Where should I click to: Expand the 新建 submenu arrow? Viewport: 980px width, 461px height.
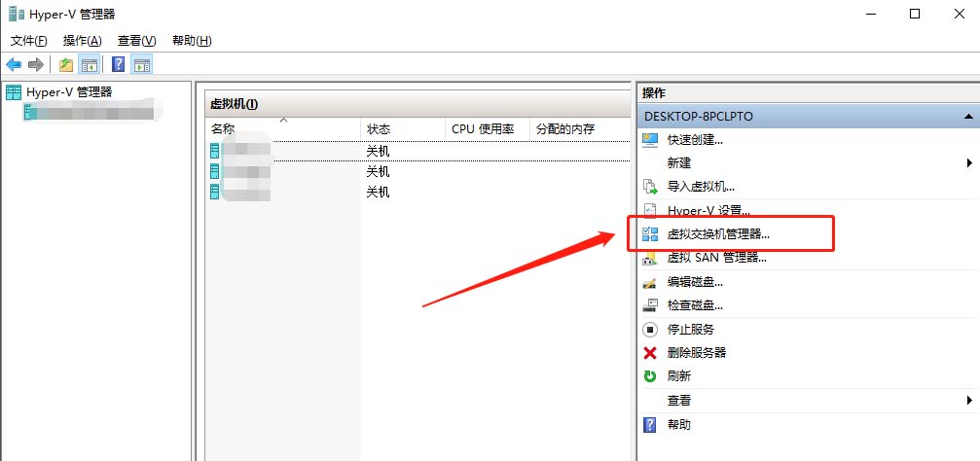(x=969, y=163)
